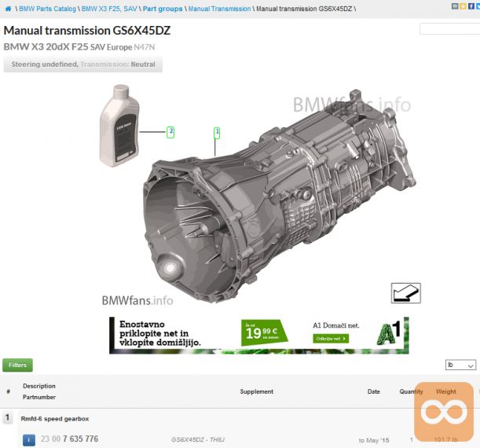Click the Quantity column header
The image size is (480, 448).
(411, 391)
